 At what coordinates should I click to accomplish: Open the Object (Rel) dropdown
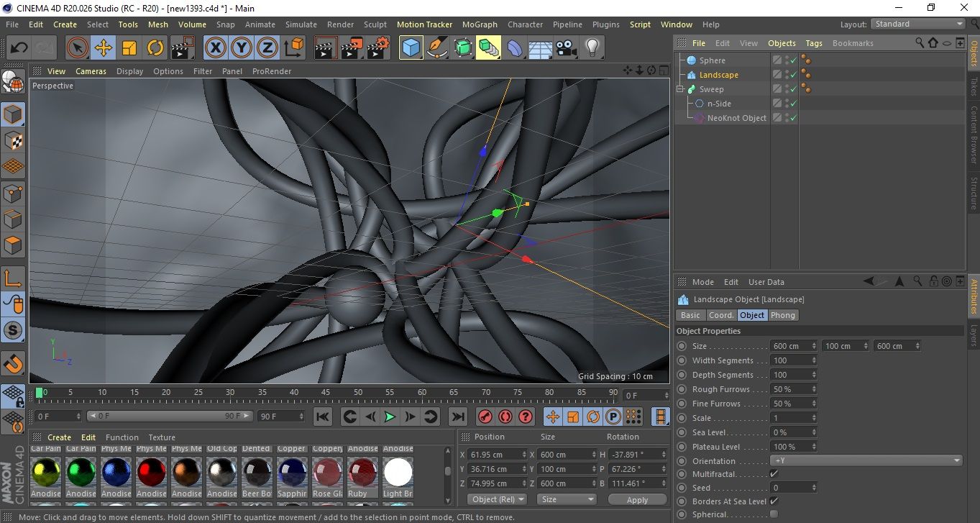tap(497, 499)
